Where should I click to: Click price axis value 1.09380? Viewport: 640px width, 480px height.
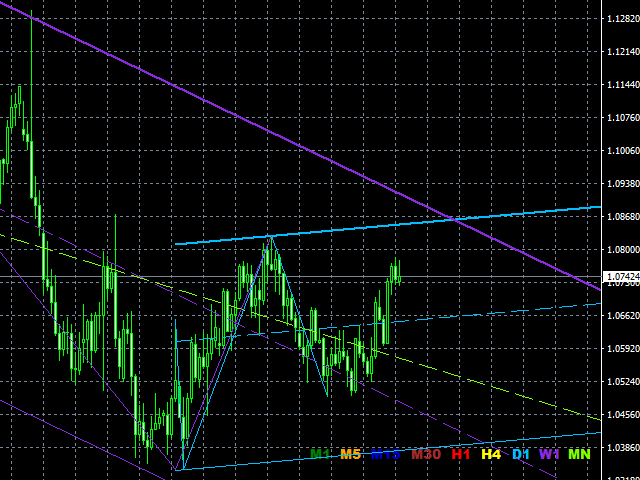(623, 184)
